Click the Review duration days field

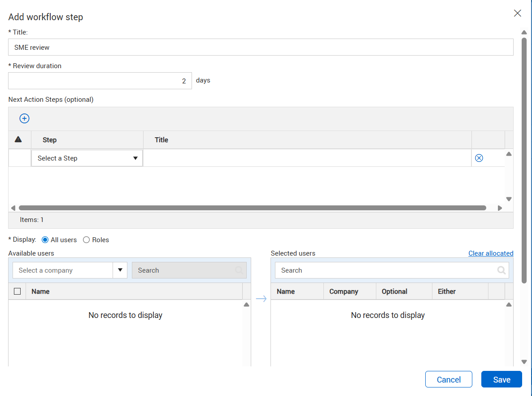pyautogui.click(x=100, y=81)
